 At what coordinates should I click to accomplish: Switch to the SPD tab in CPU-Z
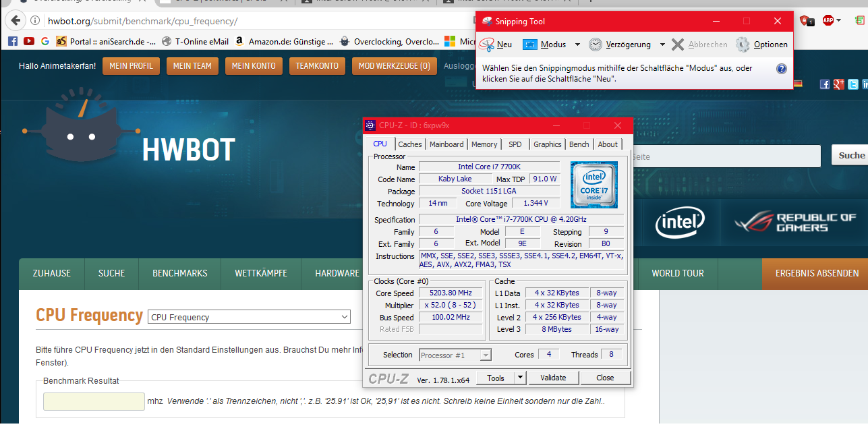(x=515, y=144)
